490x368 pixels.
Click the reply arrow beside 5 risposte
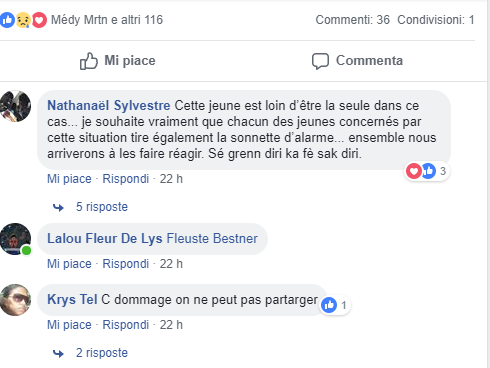58,207
